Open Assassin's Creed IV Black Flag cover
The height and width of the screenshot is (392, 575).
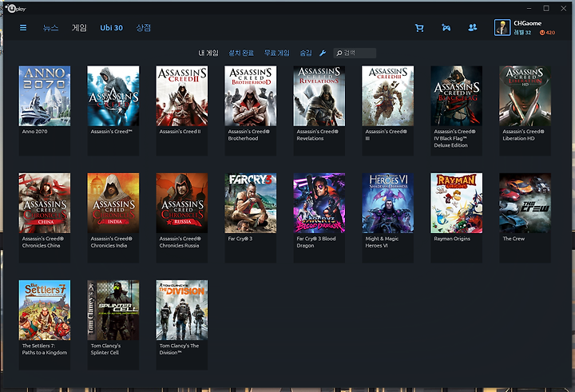coord(457,96)
